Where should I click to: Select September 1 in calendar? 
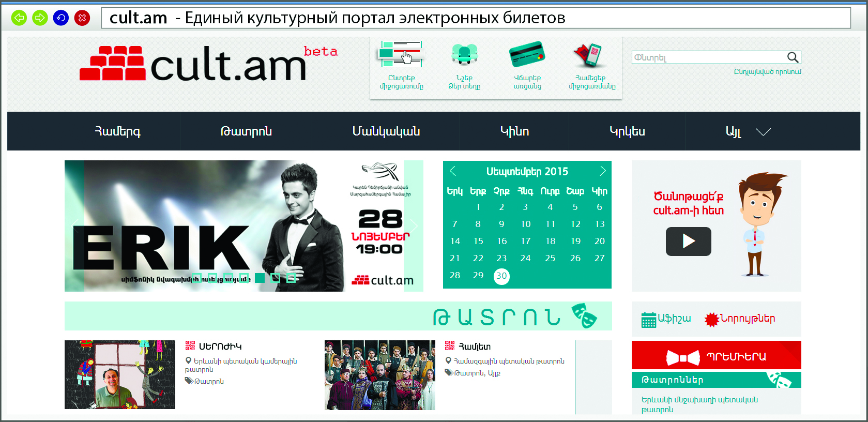click(x=478, y=207)
